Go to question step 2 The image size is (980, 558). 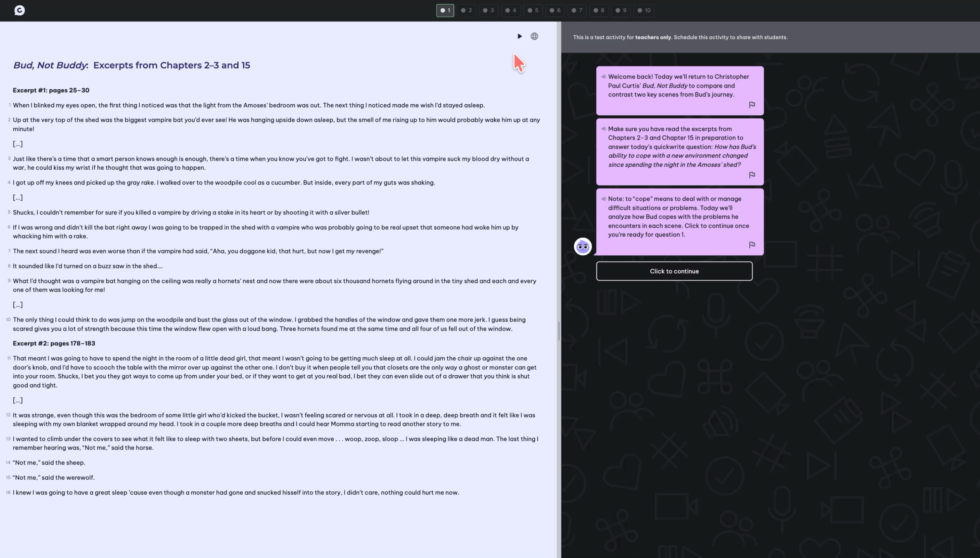tap(466, 10)
